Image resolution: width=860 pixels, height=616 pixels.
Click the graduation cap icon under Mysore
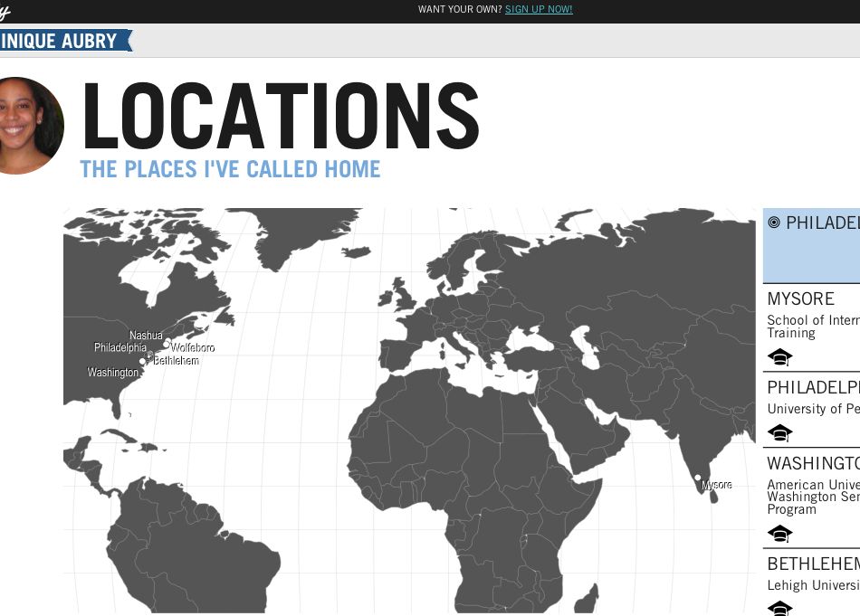[x=779, y=357]
